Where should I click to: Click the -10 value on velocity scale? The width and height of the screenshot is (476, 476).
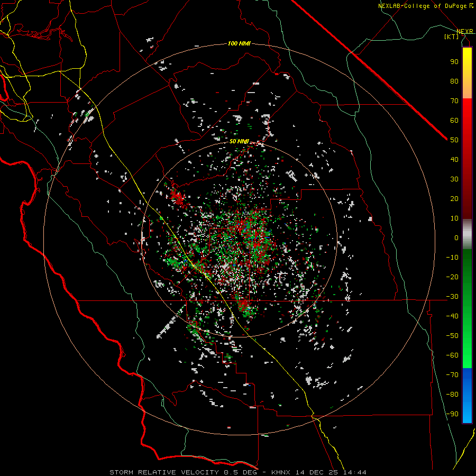pos(452,258)
